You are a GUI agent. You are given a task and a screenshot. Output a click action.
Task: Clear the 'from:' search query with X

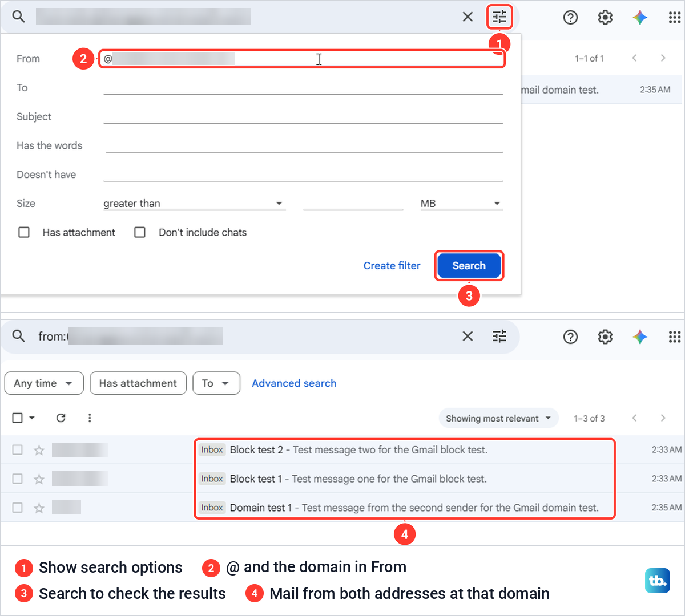click(468, 337)
